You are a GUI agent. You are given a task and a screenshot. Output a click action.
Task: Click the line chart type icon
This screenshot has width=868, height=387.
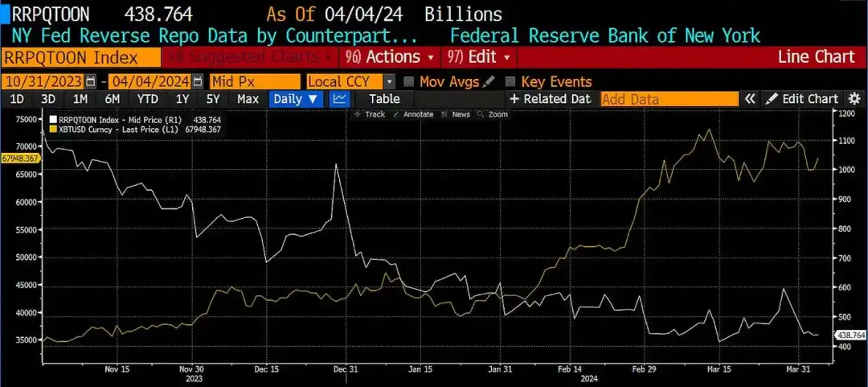[x=339, y=99]
